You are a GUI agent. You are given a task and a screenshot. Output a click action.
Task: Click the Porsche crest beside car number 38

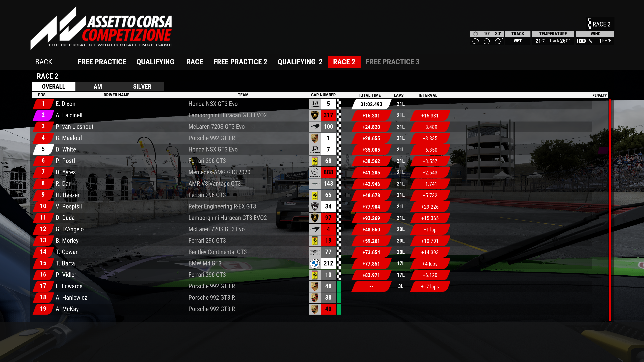click(x=314, y=298)
